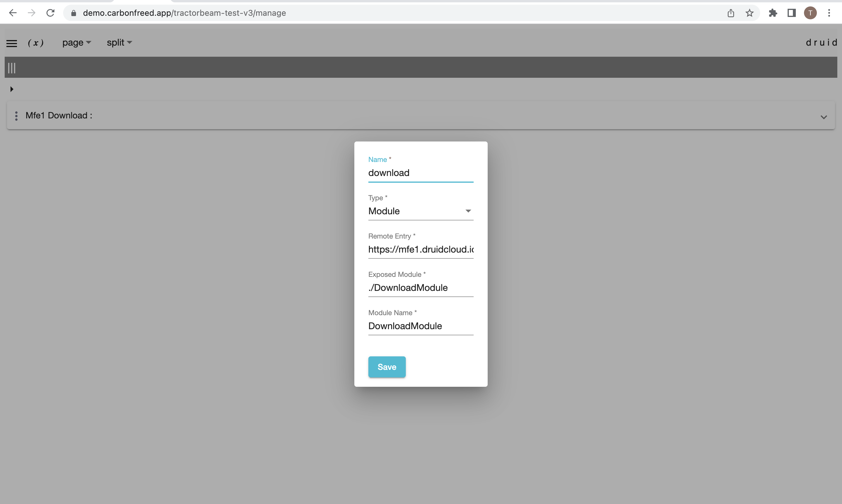
Task: Click the Remote Entry URL field
Action: coord(421,249)
